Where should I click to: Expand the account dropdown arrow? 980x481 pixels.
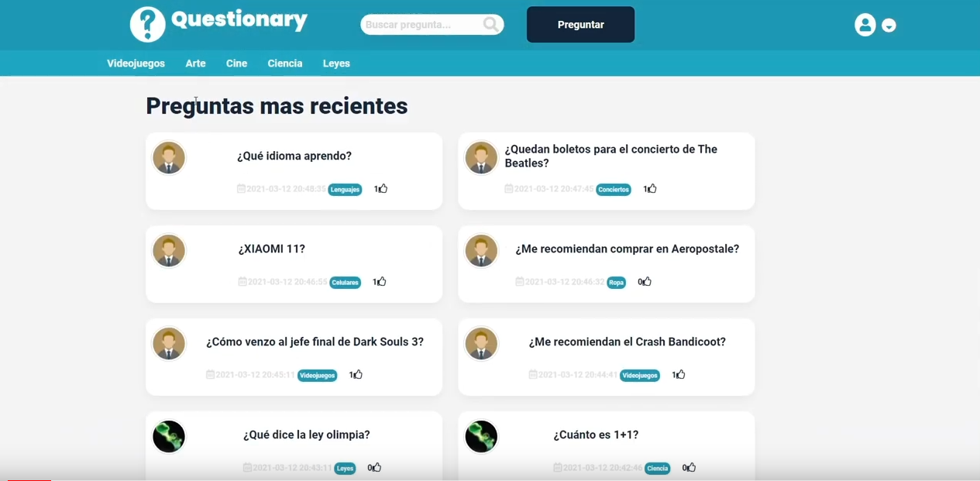pyautogui.click(x=889, y=26)
